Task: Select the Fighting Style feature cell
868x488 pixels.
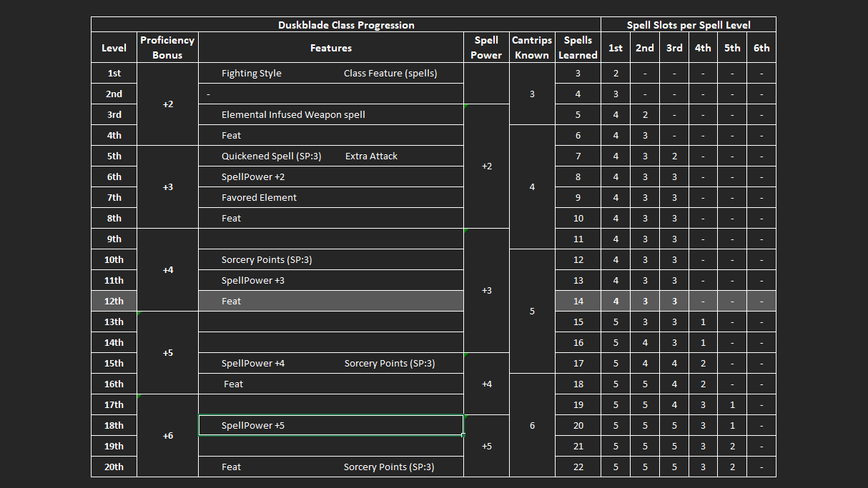Action: 252,74
